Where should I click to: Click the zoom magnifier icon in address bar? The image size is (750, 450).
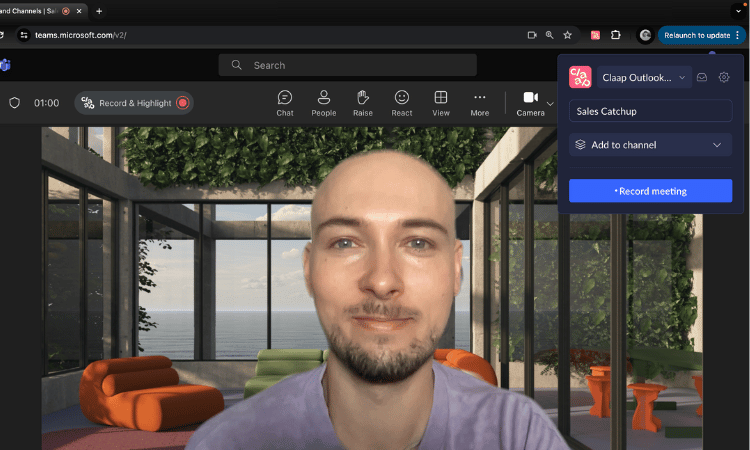(550, 35)
